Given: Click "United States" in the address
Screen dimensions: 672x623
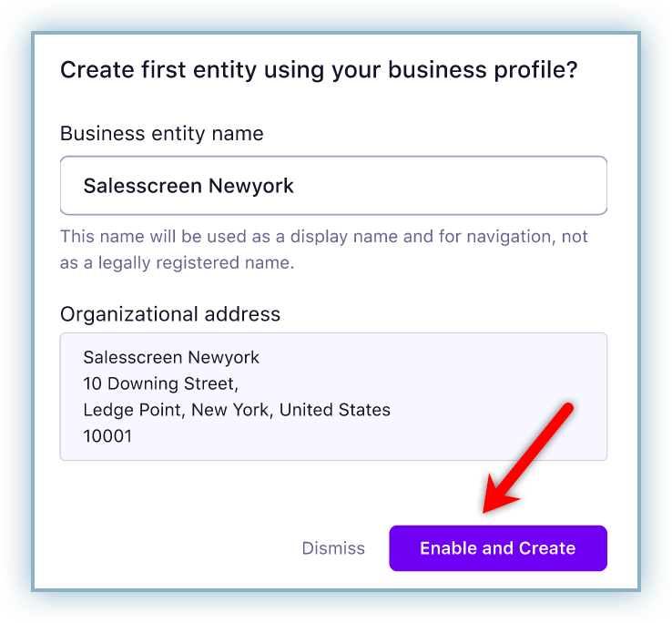Looking at the screenshot, I should coord(334,410).
